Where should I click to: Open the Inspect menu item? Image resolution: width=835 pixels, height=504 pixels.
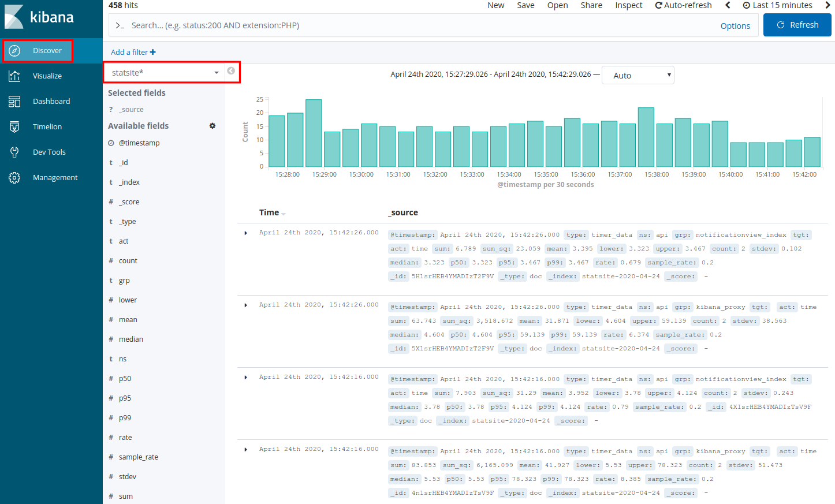pyautogui.click(x=628, y=5)
